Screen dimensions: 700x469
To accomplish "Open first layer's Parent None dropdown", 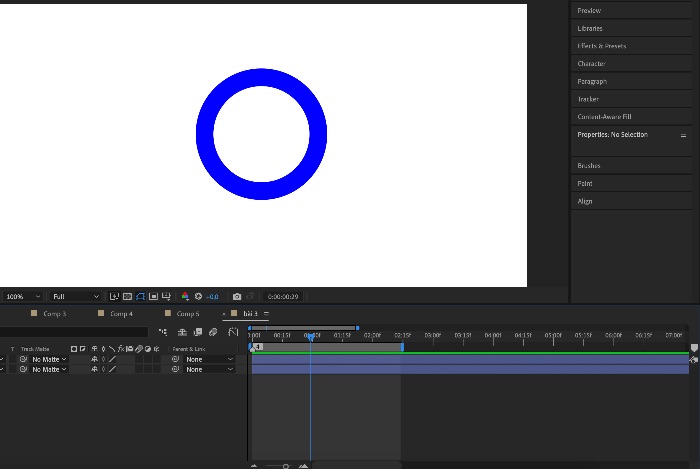I will pyautogui.click(x=209, y=359).
